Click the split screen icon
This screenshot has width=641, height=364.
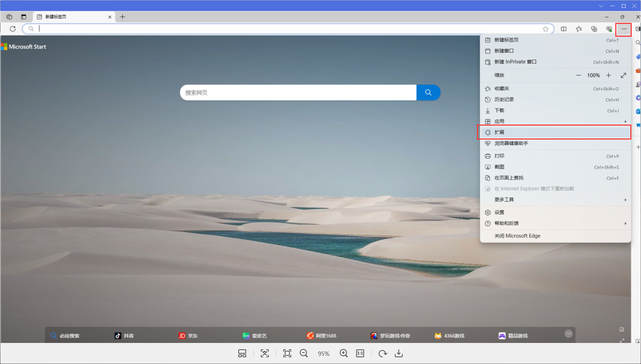click(564, 29)
